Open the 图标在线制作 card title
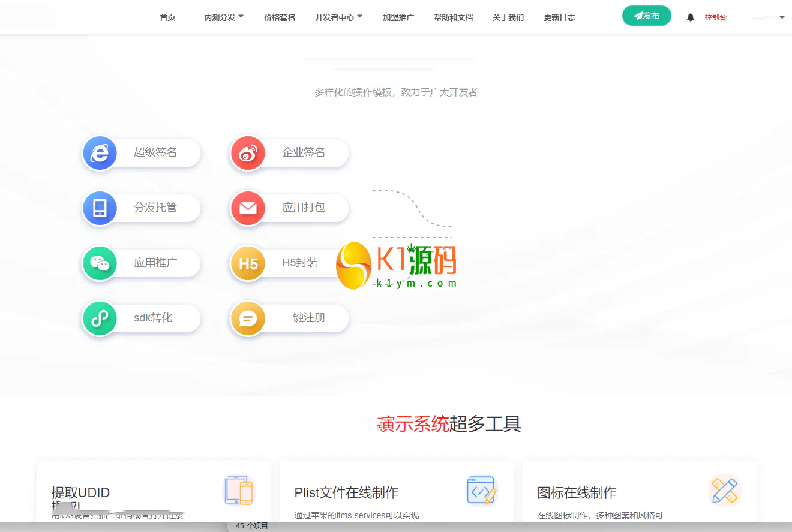 coord(577,493)
